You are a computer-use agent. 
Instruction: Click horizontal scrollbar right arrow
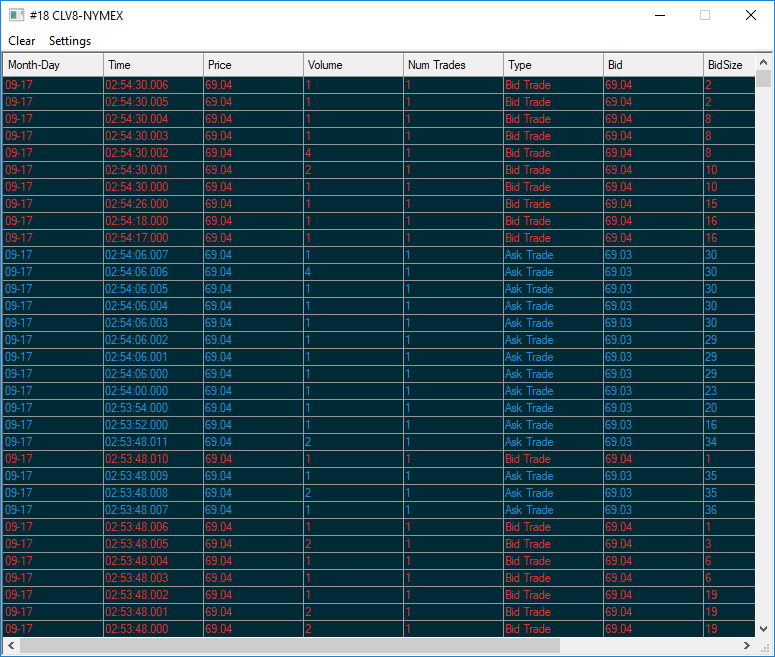tap(747, 646)
